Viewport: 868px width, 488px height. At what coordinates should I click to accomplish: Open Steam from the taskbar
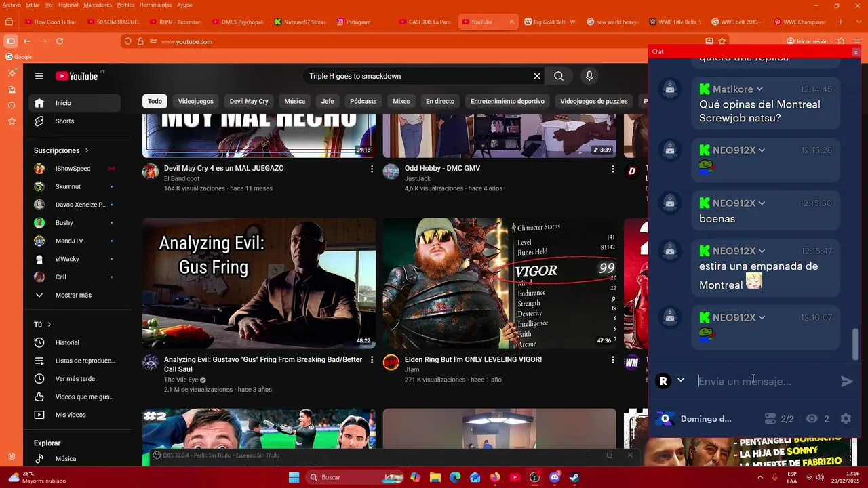point(574,477)
